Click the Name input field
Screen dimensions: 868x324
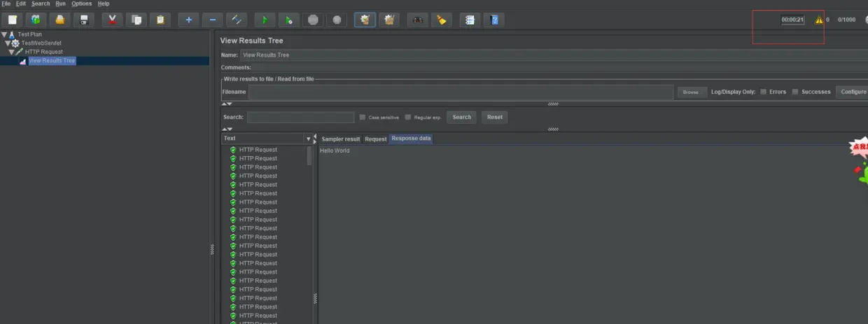click(553, 55)
